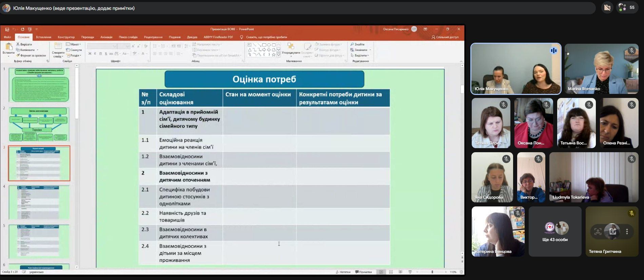Open the meeting participants icon showing 55
This screenshot has width=644, height=280.
627,7
